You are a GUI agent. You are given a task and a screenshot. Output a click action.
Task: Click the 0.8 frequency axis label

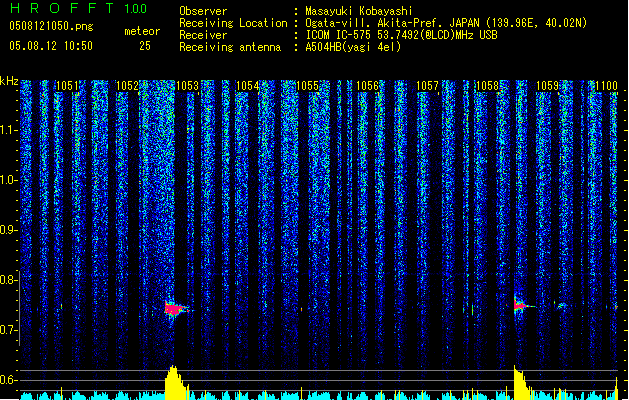coord(8,280)
